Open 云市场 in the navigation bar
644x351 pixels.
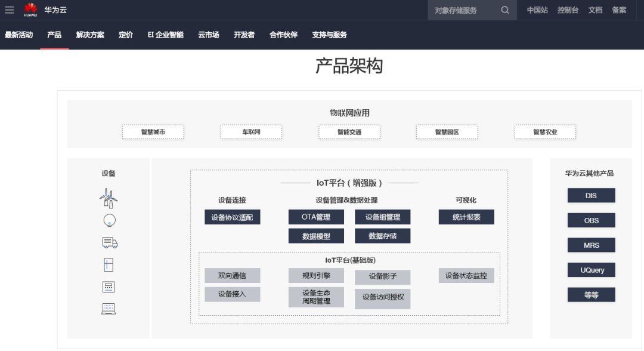pyautogui.click(x=209, y=35)
